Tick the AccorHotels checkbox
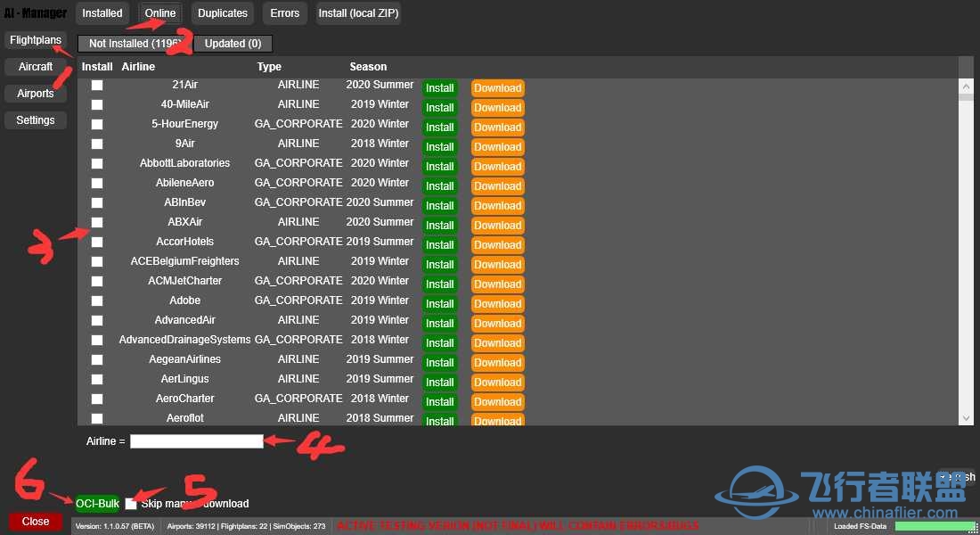Image resolution: width=980 pixels, height=535 pixels. [97, 243]
